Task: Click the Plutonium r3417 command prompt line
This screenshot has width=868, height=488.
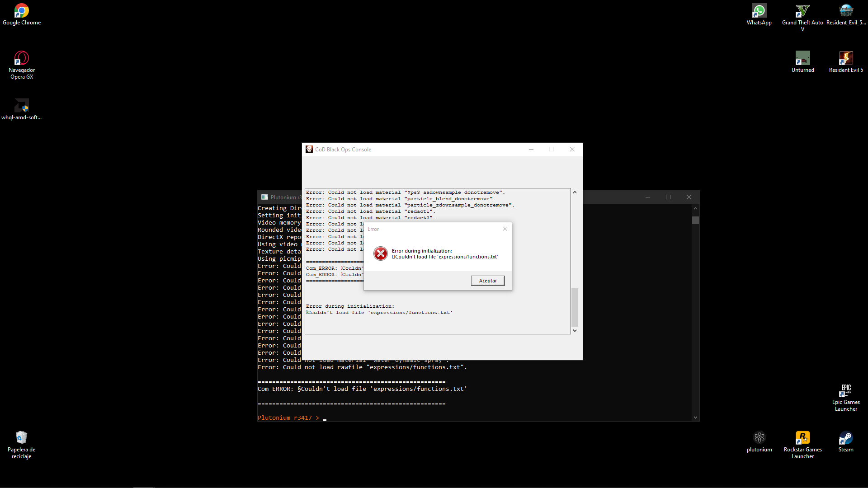Action: coord(292,418)
